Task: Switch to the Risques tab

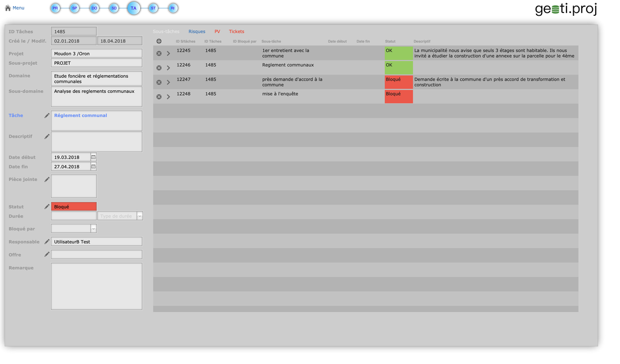Action: tap(197, 32)
